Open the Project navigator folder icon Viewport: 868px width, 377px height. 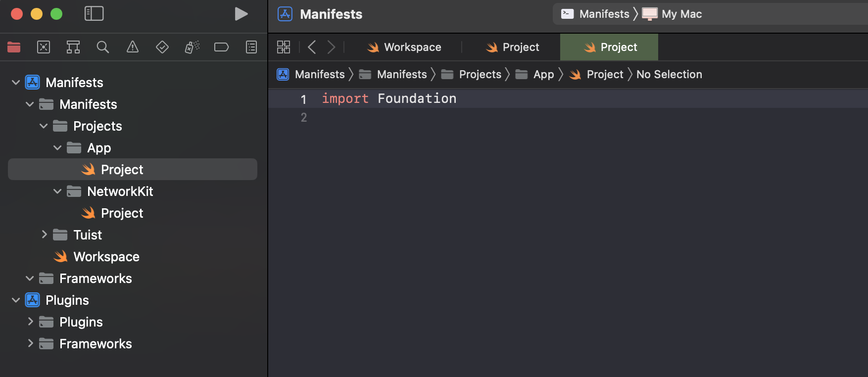(14, 47)
